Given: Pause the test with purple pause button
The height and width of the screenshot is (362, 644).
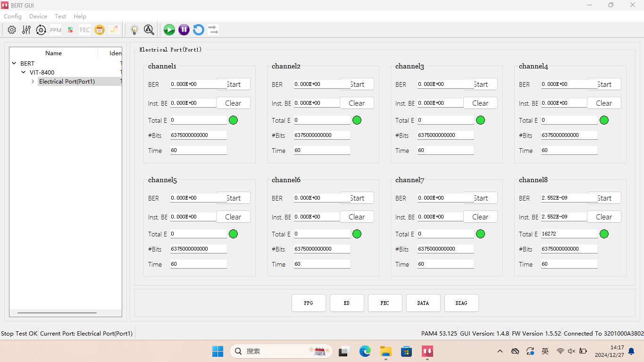Looking at the screenshot, I should point(184,30).
